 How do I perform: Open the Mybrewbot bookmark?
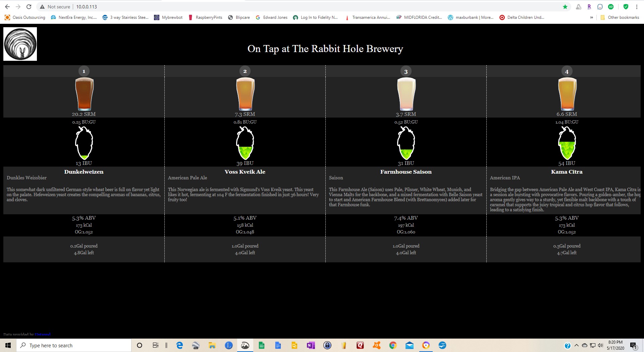[168, 17]
